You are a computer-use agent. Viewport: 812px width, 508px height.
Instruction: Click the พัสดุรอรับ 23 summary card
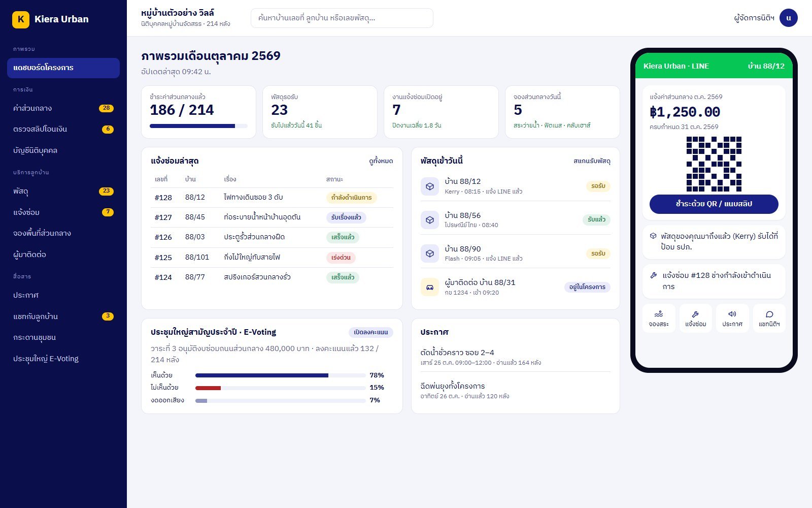(x=320, y=112)
